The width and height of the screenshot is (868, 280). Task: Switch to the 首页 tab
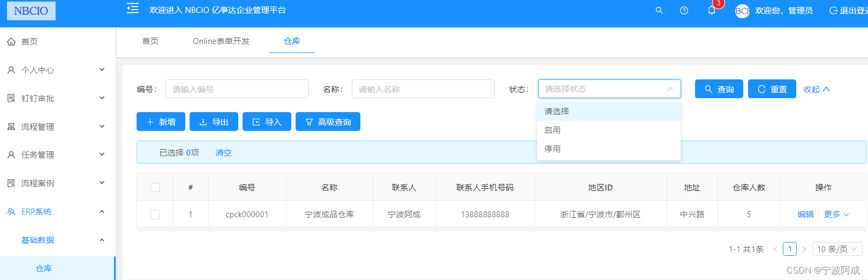(150, 41)
